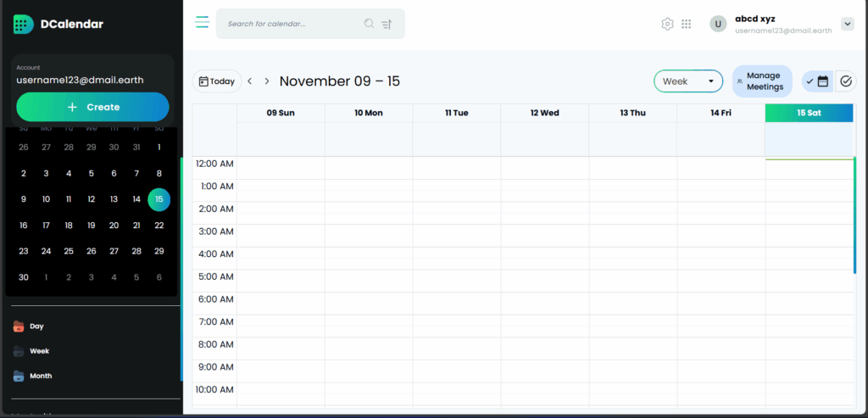
Task: Open the Week view dropdown
Action: tap(687, 81)
